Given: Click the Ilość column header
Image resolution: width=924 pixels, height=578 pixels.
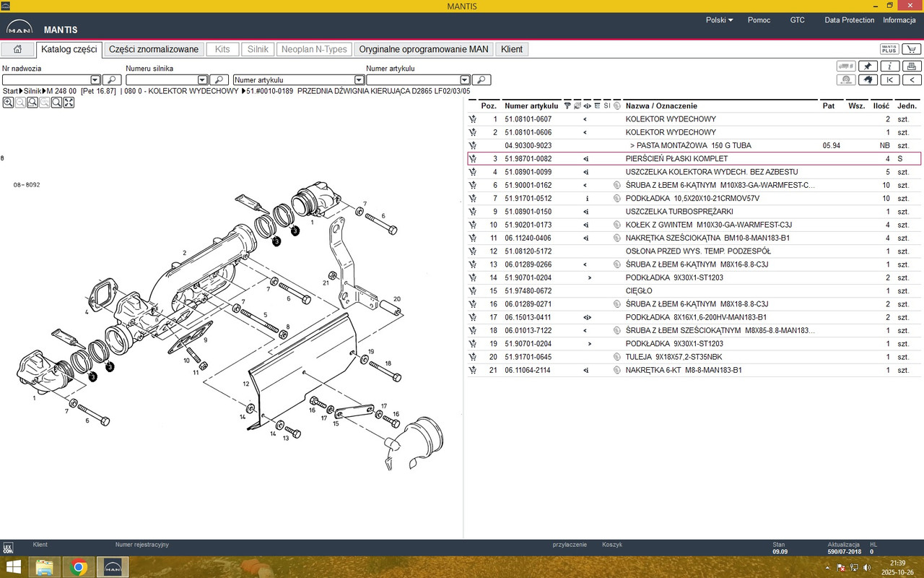Looking at the screenshot, I should 881,105.
